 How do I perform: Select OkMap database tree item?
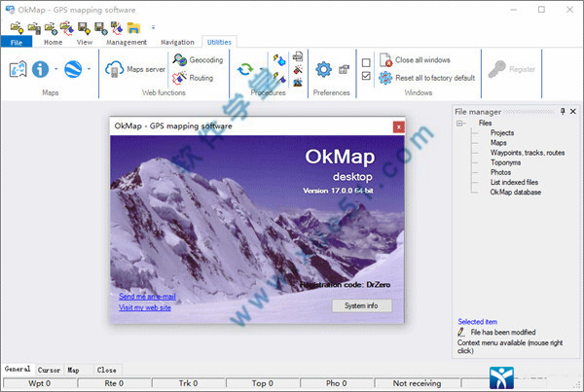pyautogui.click(x=516, y=192)
